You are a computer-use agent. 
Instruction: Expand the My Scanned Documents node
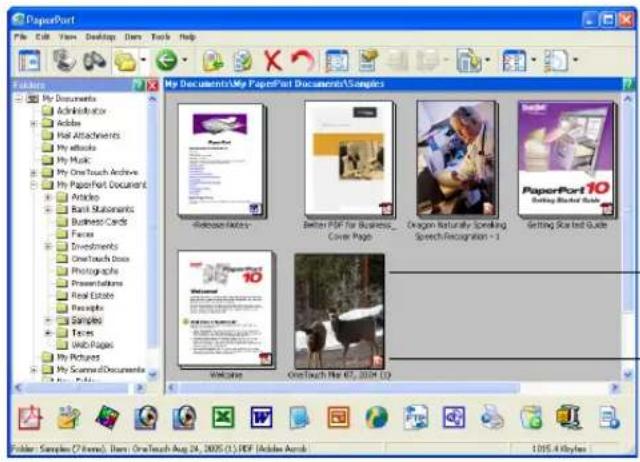(34, 370)
